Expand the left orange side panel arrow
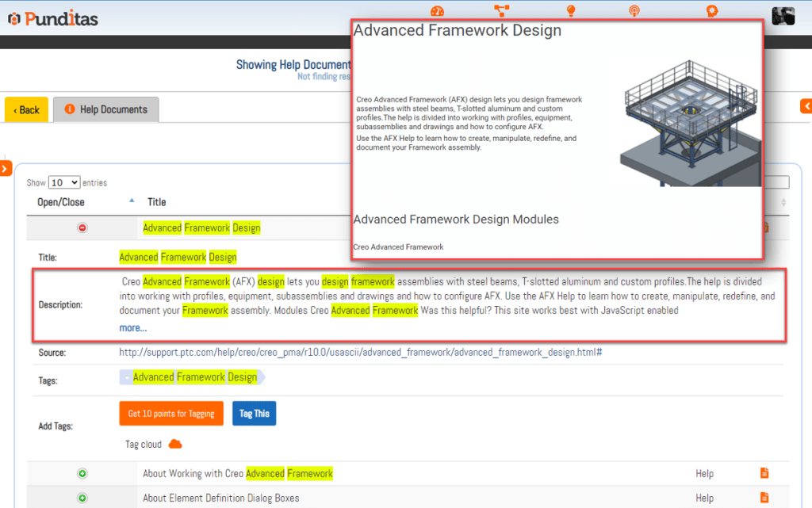 (x=6, y=168)
